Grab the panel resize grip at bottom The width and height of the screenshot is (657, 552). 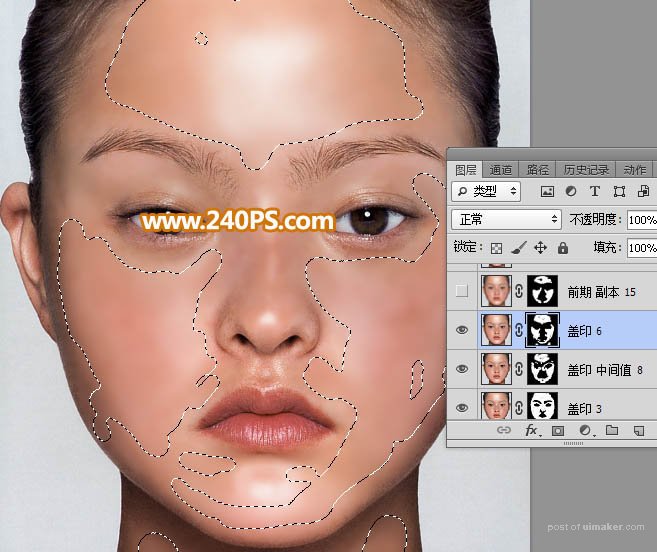(573, 443)
